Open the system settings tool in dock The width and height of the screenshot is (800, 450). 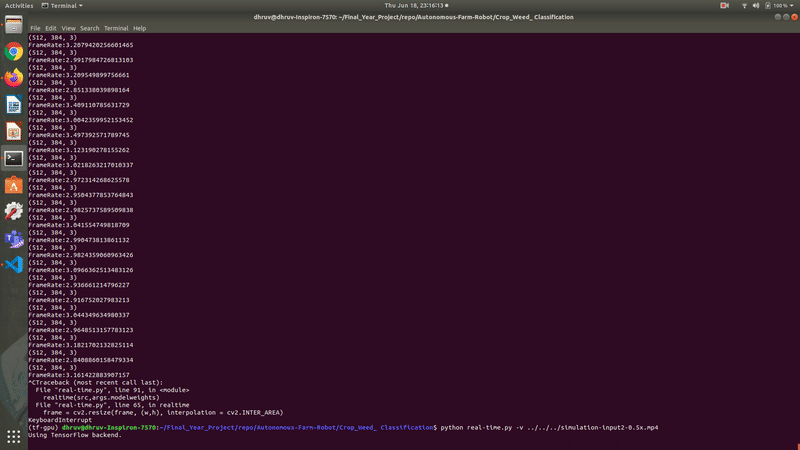(14, 211)
